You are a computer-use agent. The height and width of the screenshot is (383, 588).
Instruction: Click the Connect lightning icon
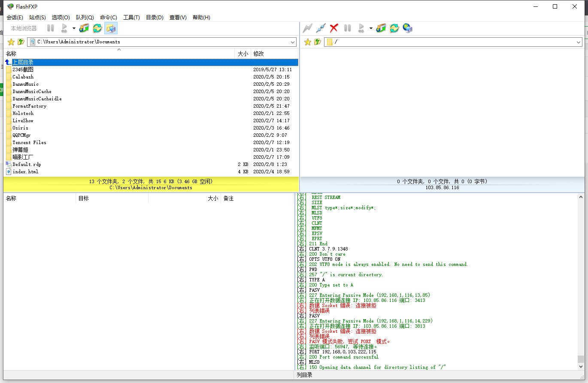coord(307,28)
